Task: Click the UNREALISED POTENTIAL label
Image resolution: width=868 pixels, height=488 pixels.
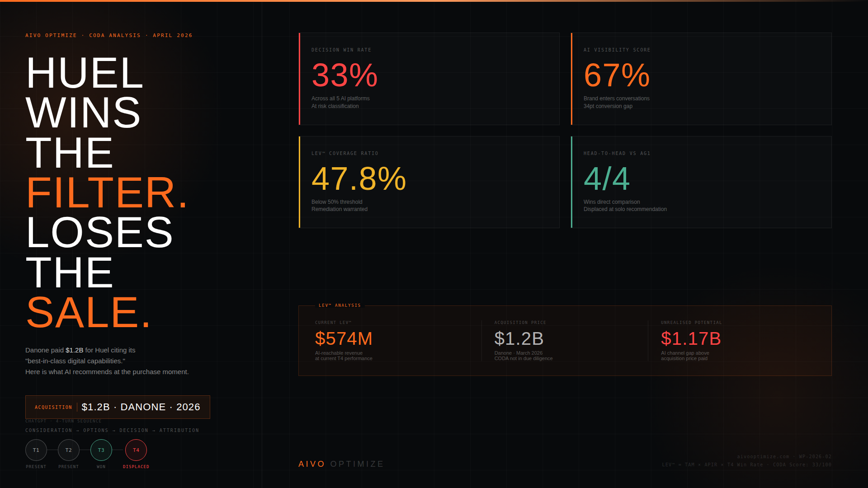Action: coord(692,323)
